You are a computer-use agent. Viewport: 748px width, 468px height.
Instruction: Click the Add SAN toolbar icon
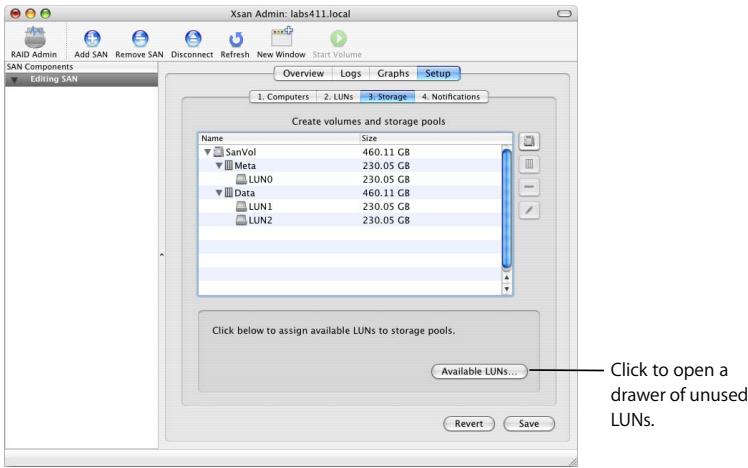[x=92, y=39]
